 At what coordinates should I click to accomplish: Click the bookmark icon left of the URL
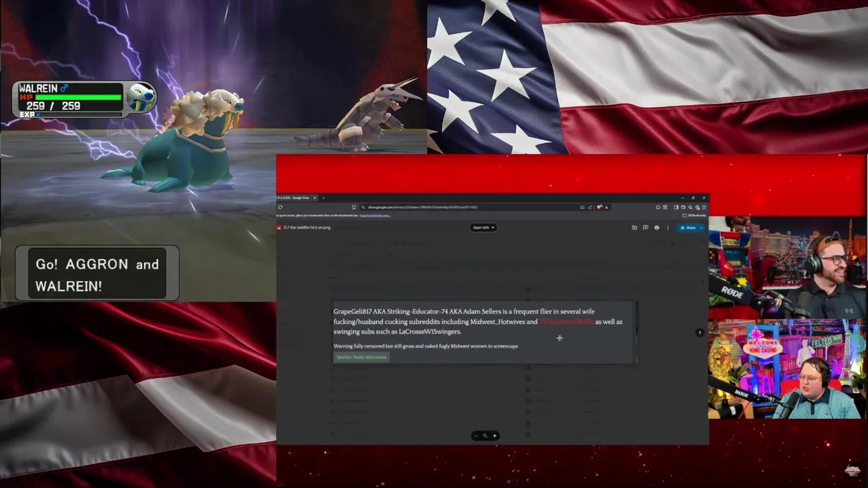point(354,207)
